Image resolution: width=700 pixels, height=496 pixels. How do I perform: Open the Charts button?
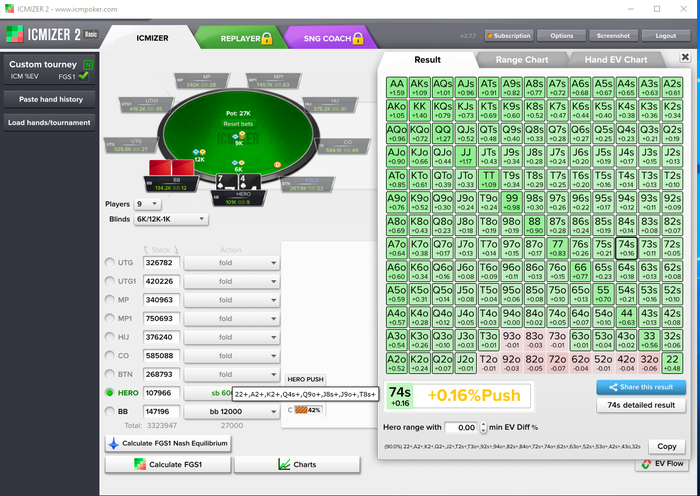297,464
